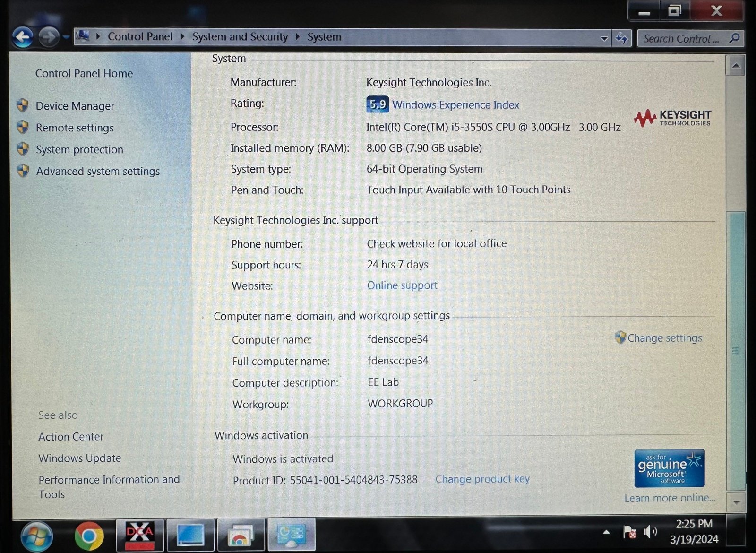756x553 pixels.
Task: Click the genuine Microsoft software badge
Action: click(670, 468)
